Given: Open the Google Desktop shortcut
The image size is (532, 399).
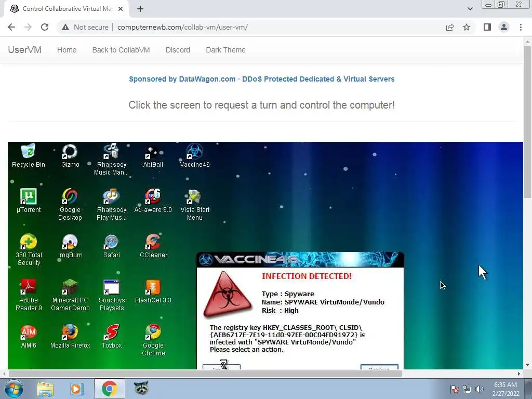Looking at the screenshot, I should 70,205.
